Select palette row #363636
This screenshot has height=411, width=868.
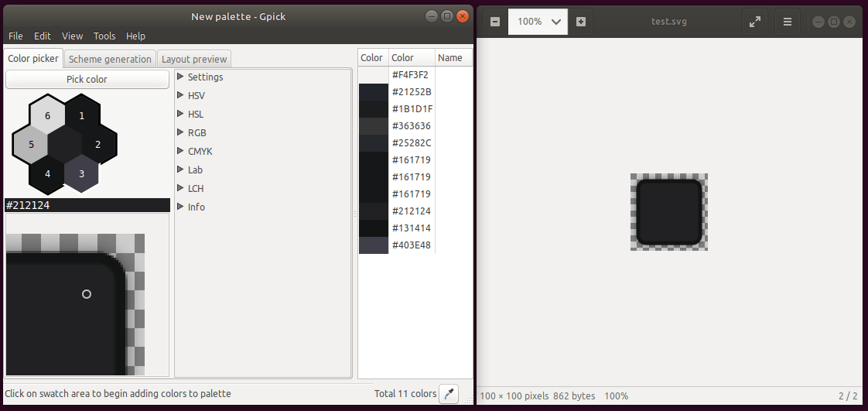pyautogui.click(x=415, y=125)
